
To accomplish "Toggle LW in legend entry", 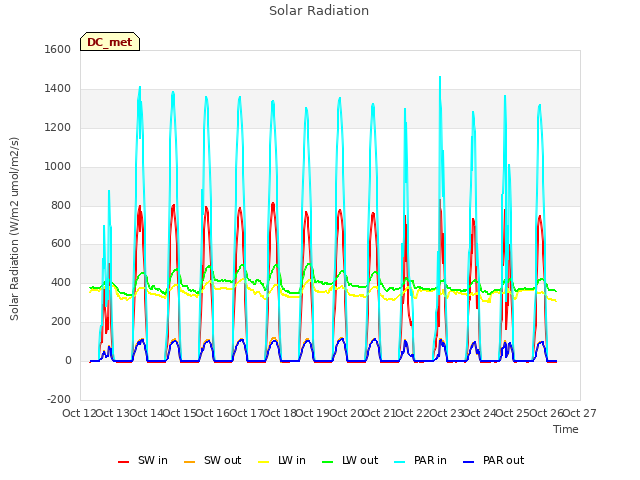I will tap(282, 460).
